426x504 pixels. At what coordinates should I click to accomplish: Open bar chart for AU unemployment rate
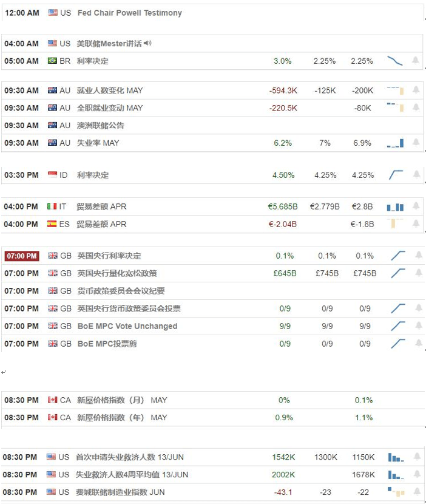[395, 143]
